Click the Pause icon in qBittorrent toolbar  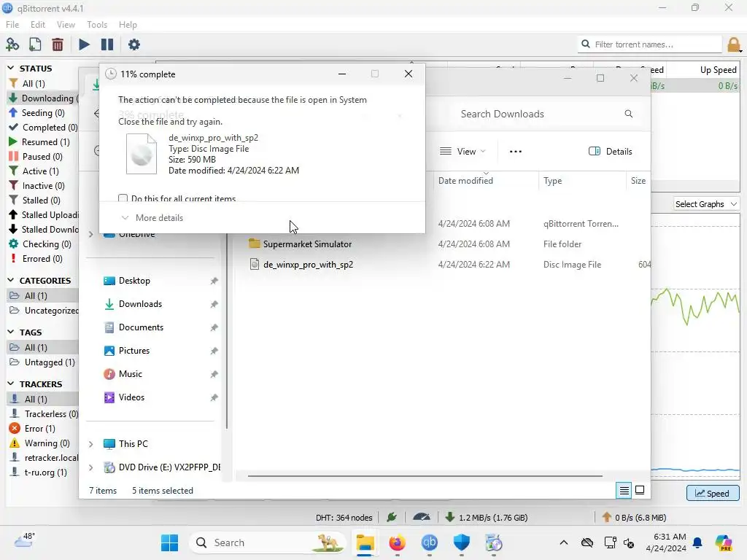107,44
